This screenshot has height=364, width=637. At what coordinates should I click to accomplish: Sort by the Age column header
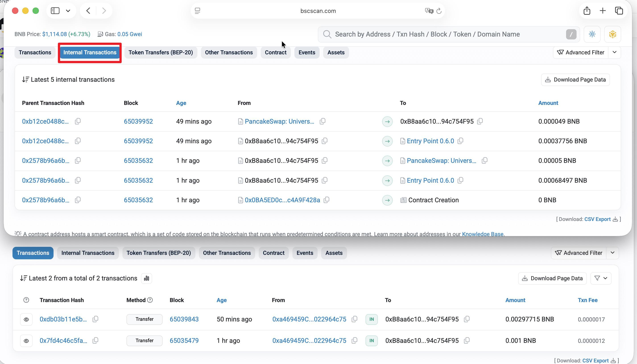181,103
